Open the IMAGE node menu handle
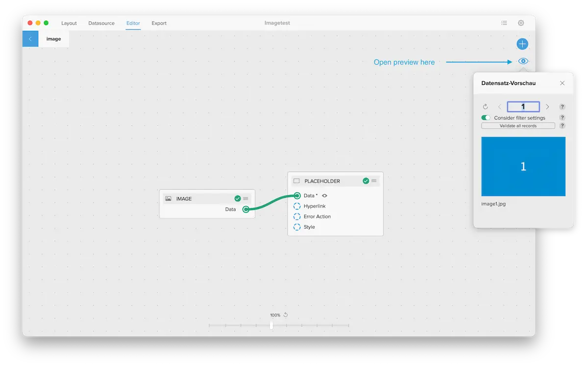 pos(245,199)
